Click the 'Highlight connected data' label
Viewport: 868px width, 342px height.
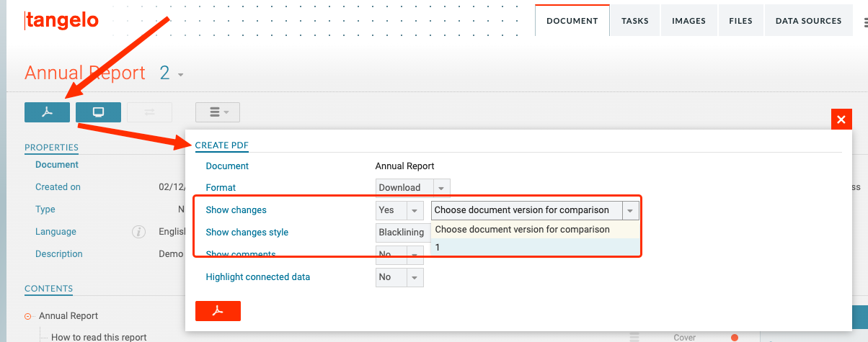coord(258,277)
